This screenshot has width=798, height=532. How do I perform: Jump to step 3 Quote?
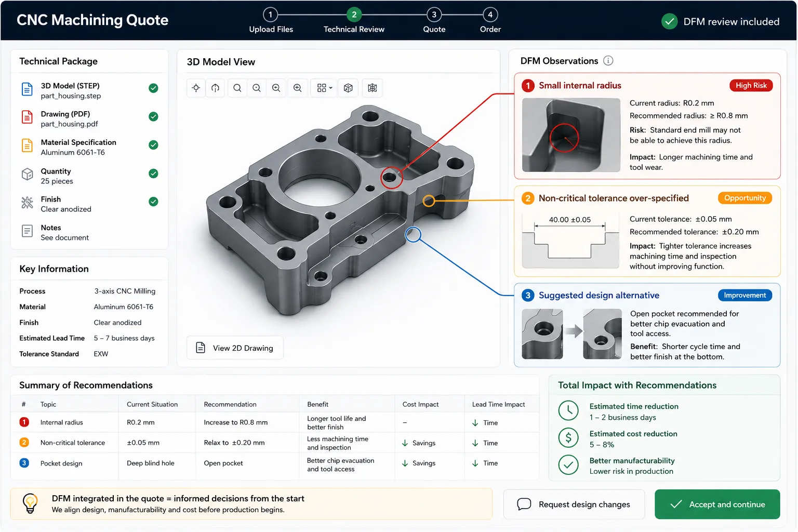tap(434, 20)
